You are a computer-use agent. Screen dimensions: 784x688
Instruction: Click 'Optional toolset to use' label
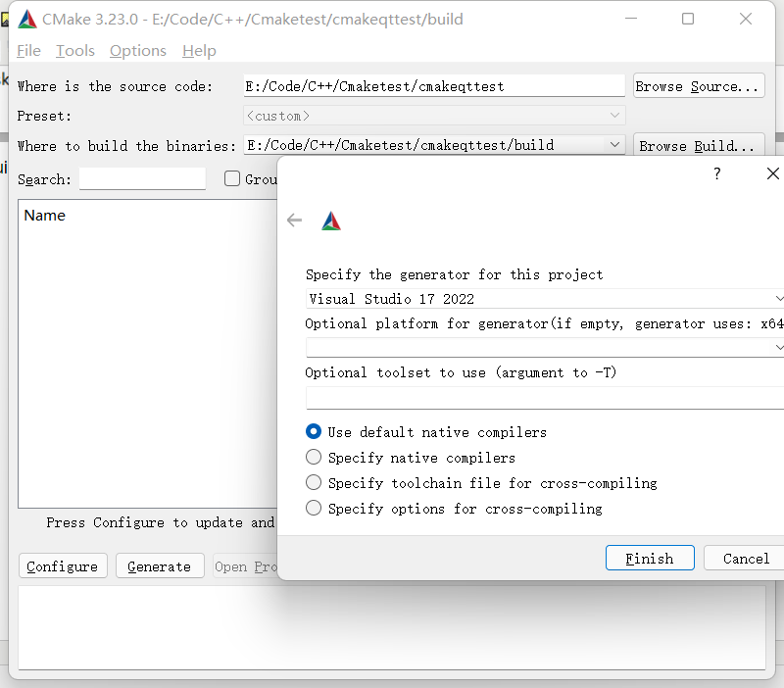click(x=461, y=372)
